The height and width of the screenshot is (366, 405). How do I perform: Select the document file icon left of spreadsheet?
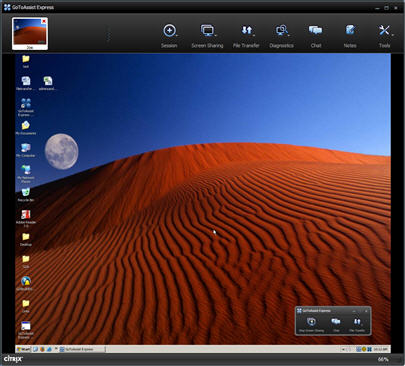26,83
